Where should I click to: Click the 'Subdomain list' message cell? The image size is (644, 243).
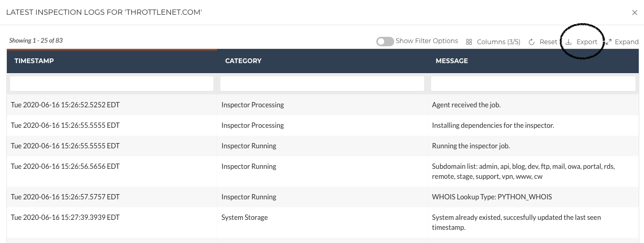(533, 171)
